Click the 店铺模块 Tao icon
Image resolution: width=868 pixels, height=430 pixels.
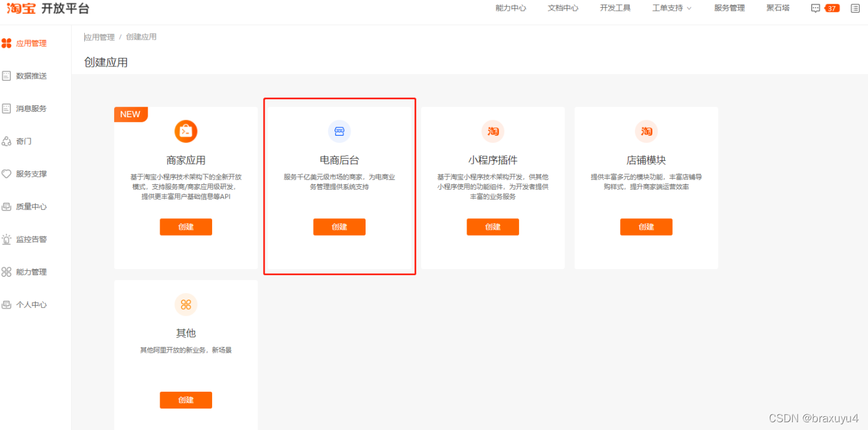click(646, 131)
